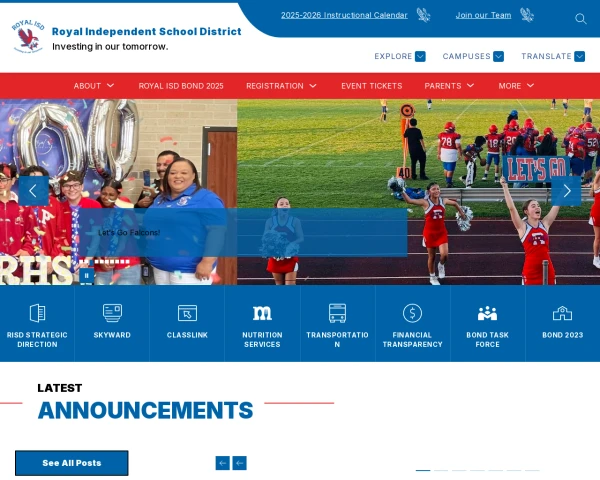This screenshot has height=480, width=600.
Task: Select first announcement pagination indicator
Action: 423,470
